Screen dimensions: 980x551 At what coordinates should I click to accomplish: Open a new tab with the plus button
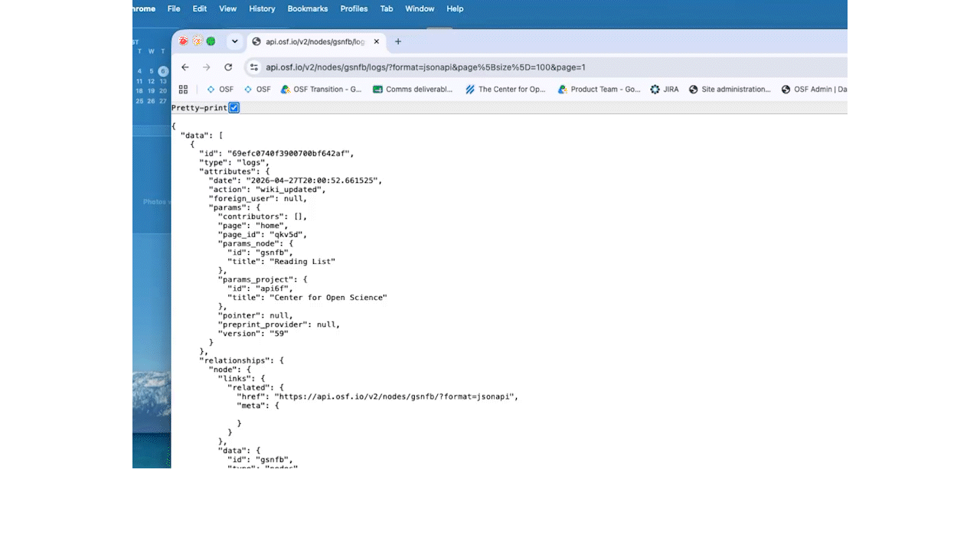point(398,41)
